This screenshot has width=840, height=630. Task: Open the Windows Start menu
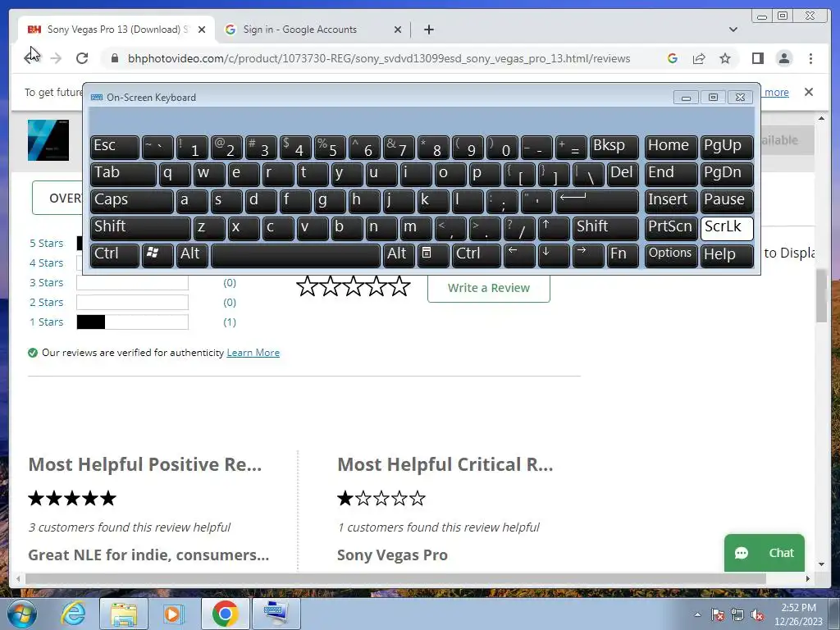tap(21, 614)
